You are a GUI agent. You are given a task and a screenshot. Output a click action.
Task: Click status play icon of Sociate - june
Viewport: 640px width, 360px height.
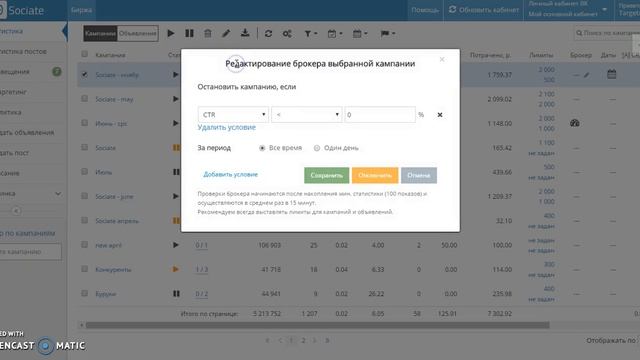(176, 196)
